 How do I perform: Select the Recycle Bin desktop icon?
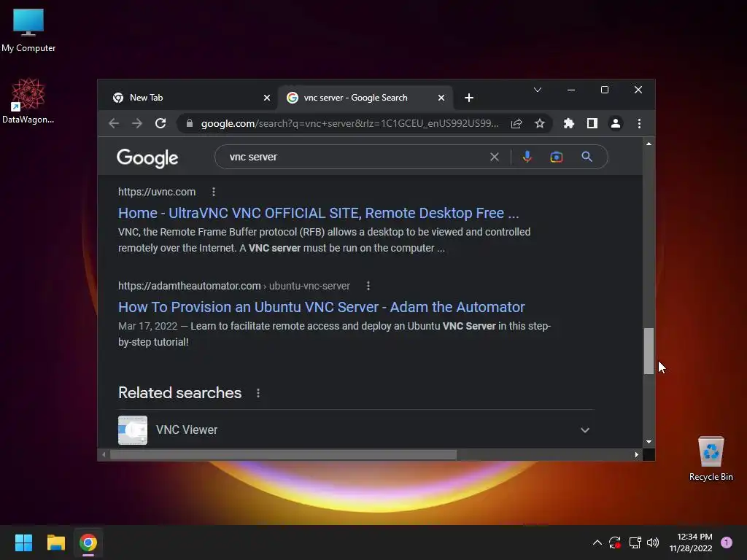click(x=711, y=459)
